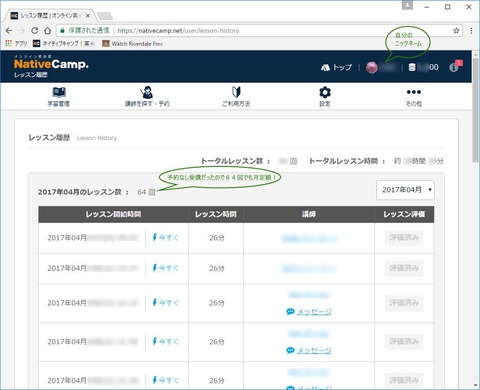Click the browser forward arrow
The image size is (480, 390).
22,31
